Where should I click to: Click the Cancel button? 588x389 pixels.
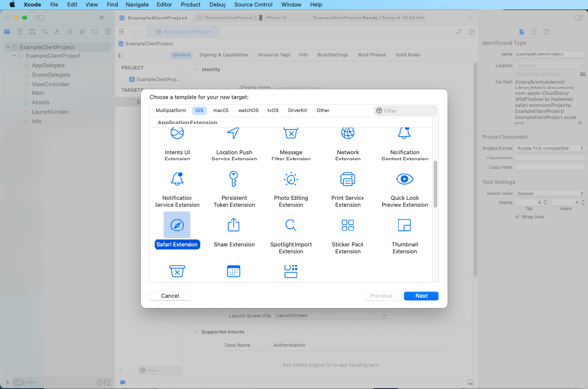pyautogui.click(x=170, y=296)
